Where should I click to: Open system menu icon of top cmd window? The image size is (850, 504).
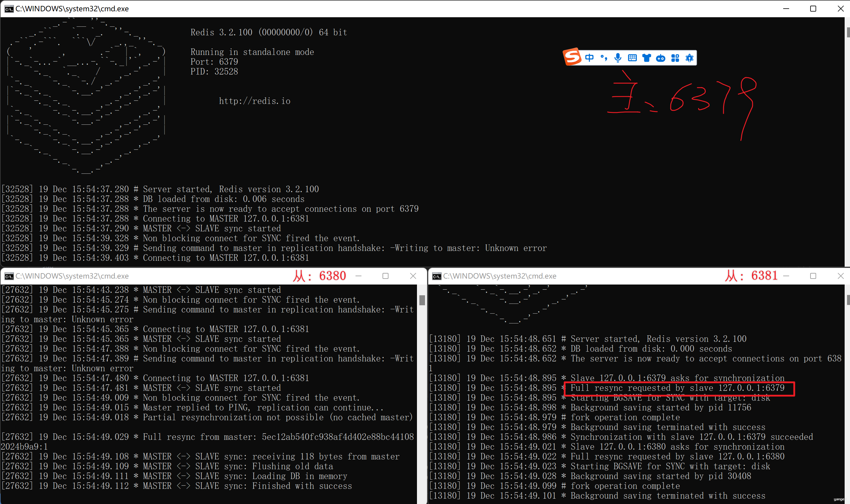[x=9, y=9]
